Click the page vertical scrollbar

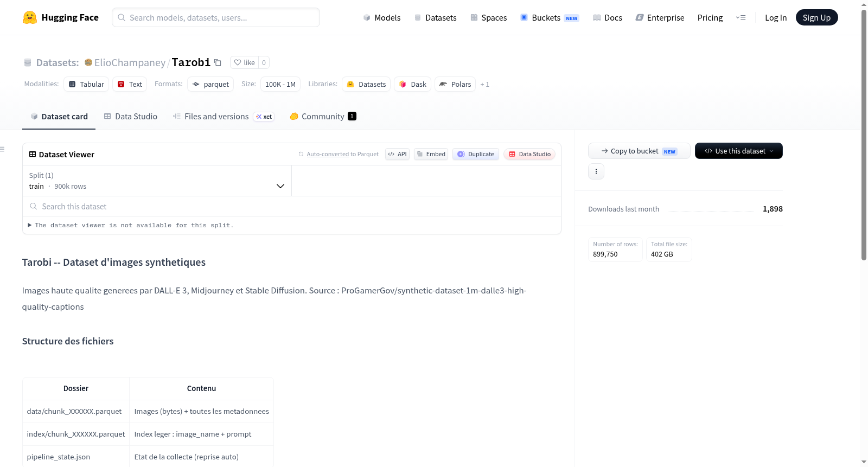(x=864, y=134)
